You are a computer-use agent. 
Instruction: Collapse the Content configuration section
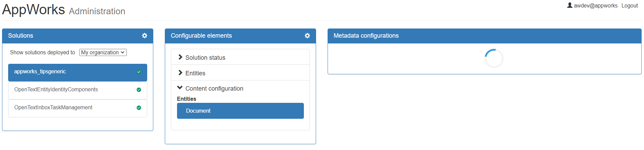click(x=180, y=88)
